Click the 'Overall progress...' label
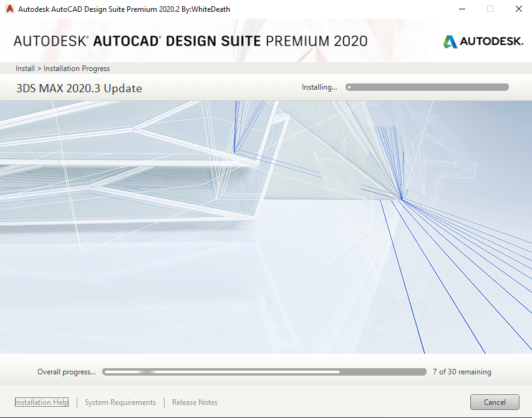 (67, 372)
